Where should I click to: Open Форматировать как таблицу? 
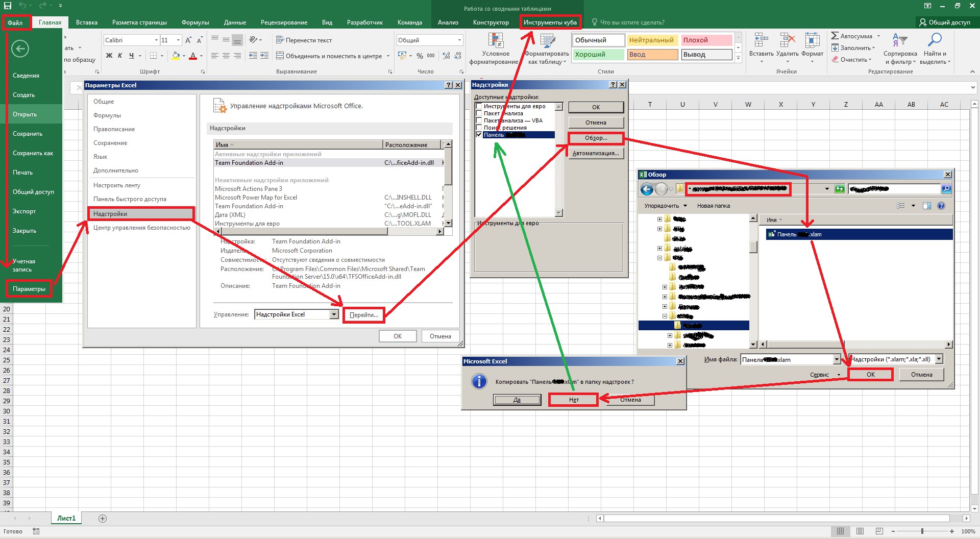[x=547, y=49]
